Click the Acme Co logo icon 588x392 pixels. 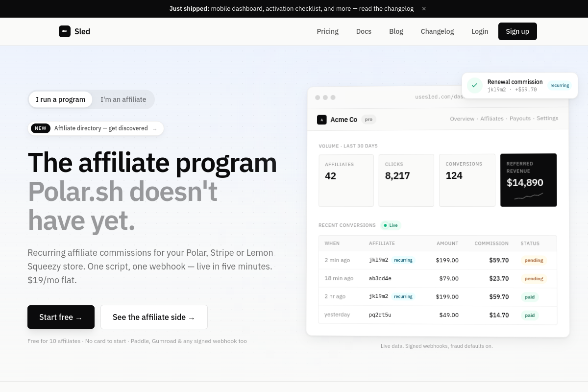click(x=322, y=120)
